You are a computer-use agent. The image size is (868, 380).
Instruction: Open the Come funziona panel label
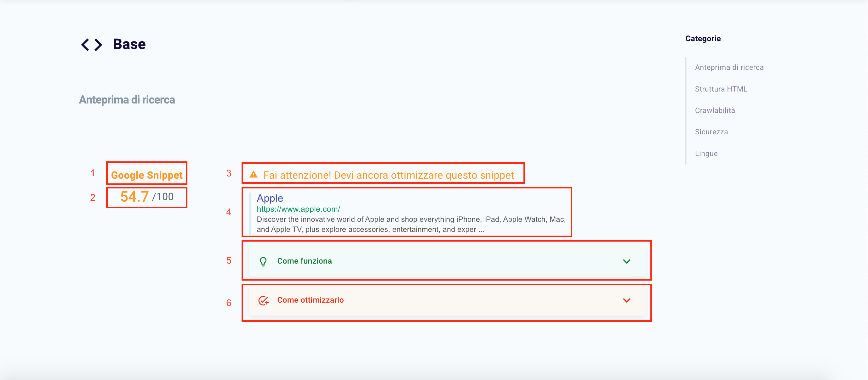click(x=304, y=261)
